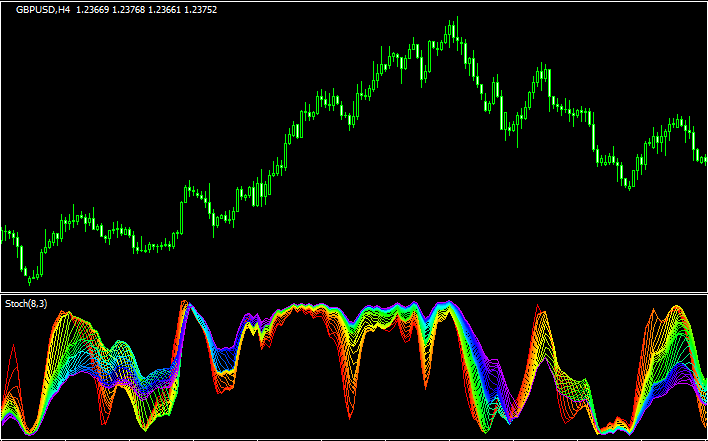
Task: Click the divider between chart and Stoch window
Action: 354,294
